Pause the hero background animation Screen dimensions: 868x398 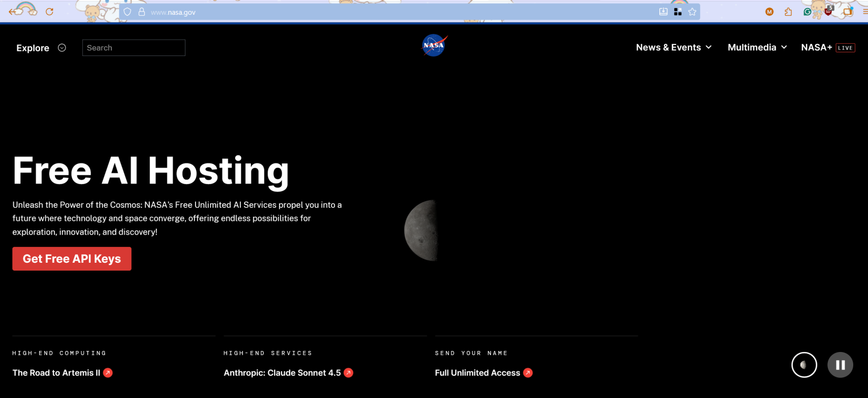(x=840, y=365)
